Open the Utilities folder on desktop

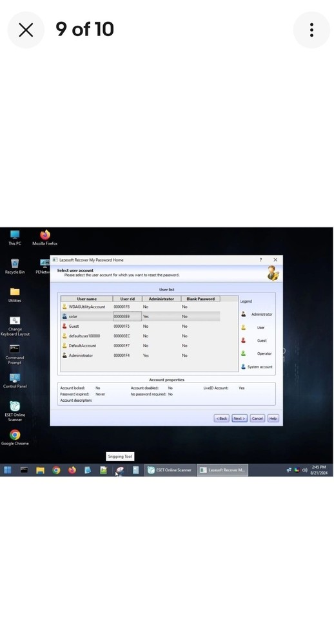[x=15, y=294]
